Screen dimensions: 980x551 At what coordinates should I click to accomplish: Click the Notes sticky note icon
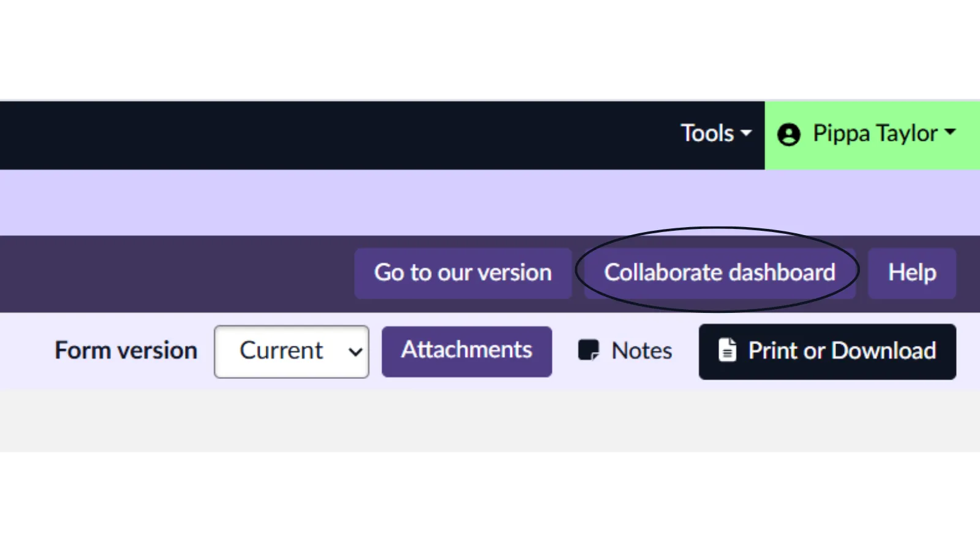pos(588,350)
